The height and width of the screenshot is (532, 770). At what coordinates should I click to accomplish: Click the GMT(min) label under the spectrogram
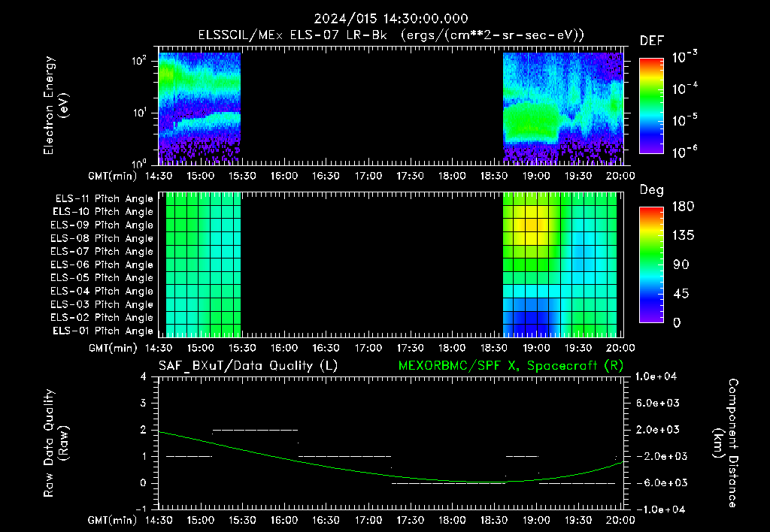[113, 176]
